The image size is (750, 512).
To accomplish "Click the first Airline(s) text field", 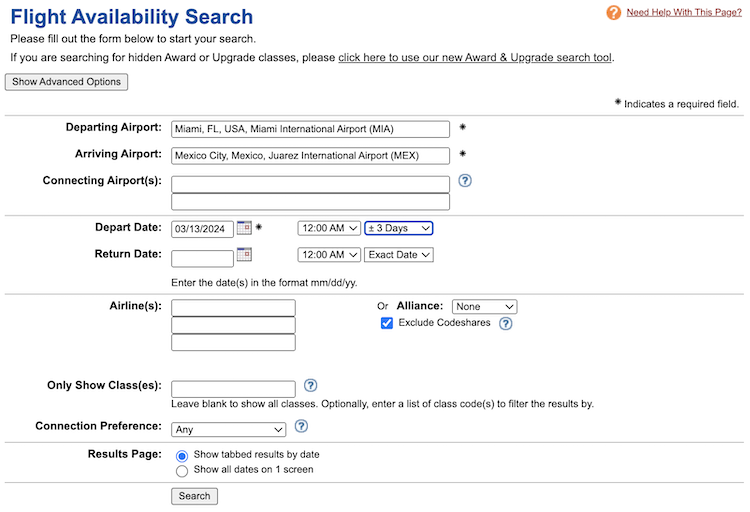I will click(233, 308).
